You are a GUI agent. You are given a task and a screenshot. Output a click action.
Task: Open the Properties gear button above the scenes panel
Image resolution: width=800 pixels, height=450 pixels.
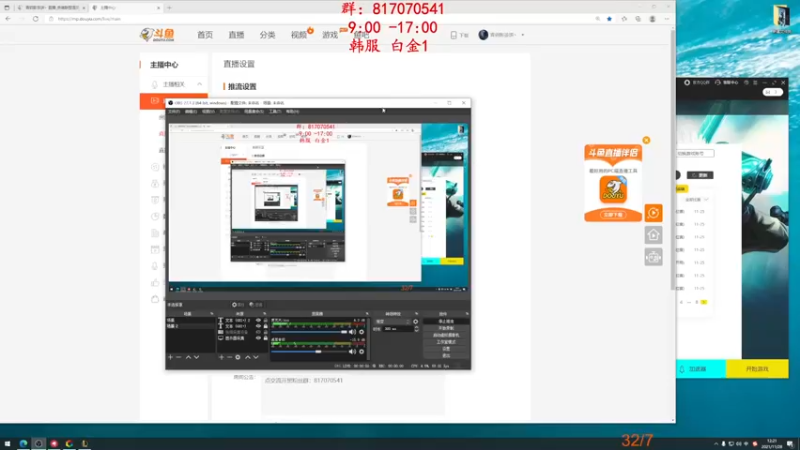238,305
